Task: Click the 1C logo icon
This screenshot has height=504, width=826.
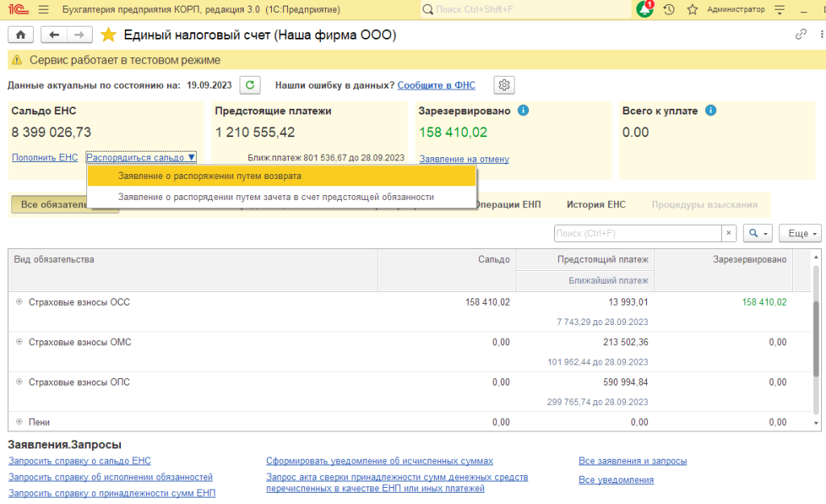Action: (19, 10)
